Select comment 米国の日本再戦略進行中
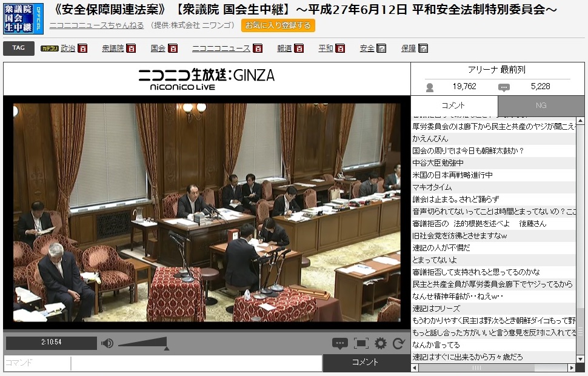The width and height of the screenshot is (588, 376). (493, 175)
